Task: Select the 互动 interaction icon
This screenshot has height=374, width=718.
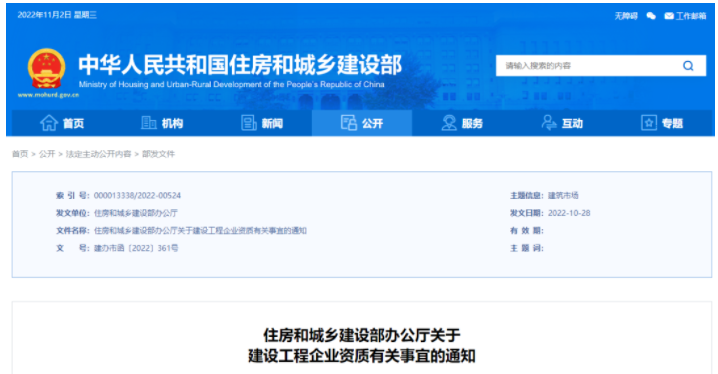Action: click(549, 123)
